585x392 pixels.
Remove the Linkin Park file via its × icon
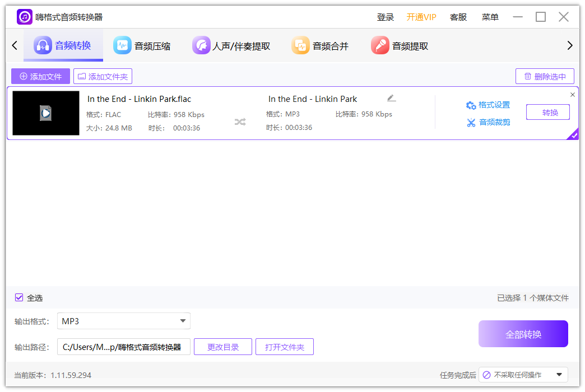tap(572, 94)
